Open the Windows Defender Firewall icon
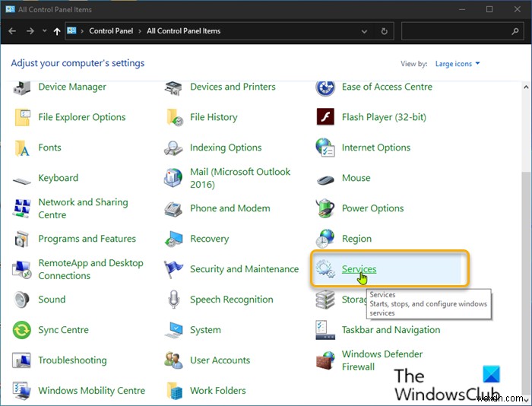The width and height of the screenshot is (532, 406). coord(325,360)
